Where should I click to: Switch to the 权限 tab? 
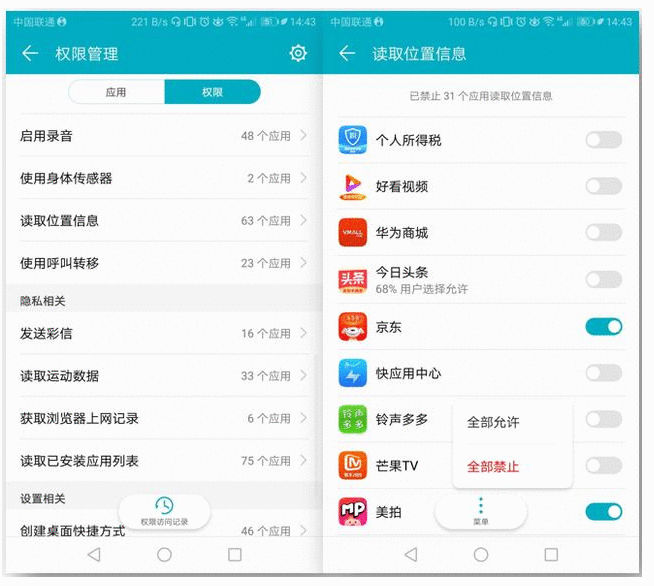(212, 92)
